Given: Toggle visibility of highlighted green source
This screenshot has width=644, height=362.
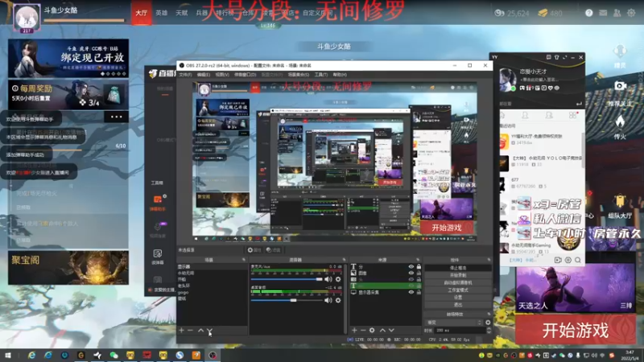Looking at the screenshot, I should (411, 286).
